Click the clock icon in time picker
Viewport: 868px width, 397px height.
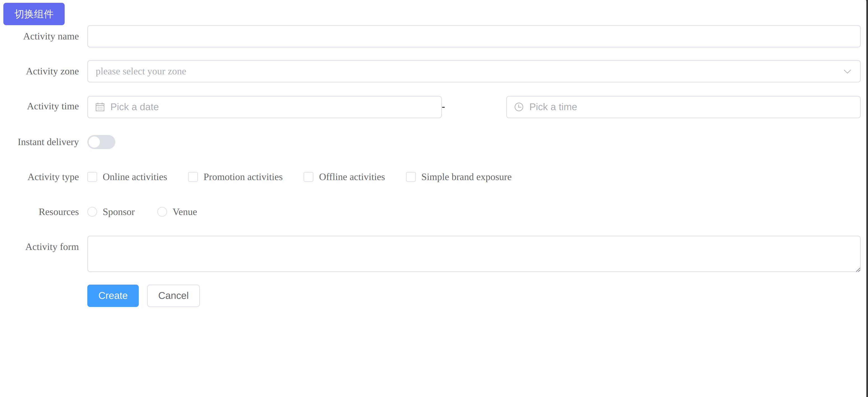pyautogui.click(x=519, y=107)
